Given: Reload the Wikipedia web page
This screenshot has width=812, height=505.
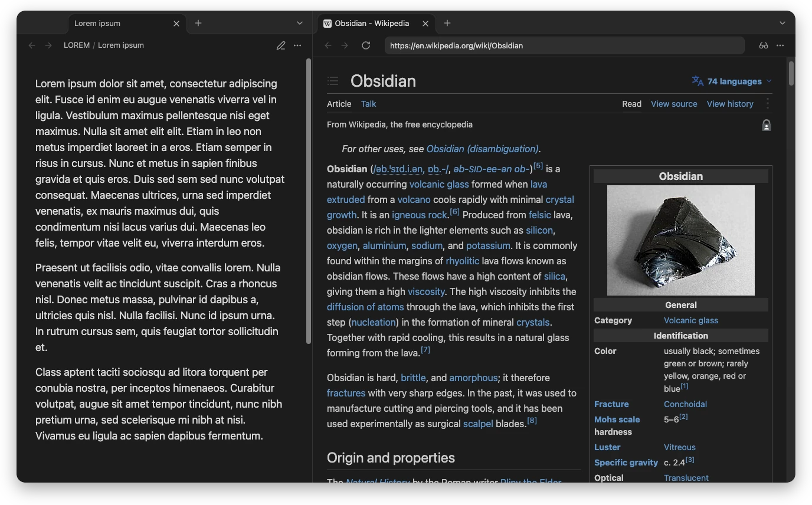Looking at the screenshot, I should (x=366, y=45).
